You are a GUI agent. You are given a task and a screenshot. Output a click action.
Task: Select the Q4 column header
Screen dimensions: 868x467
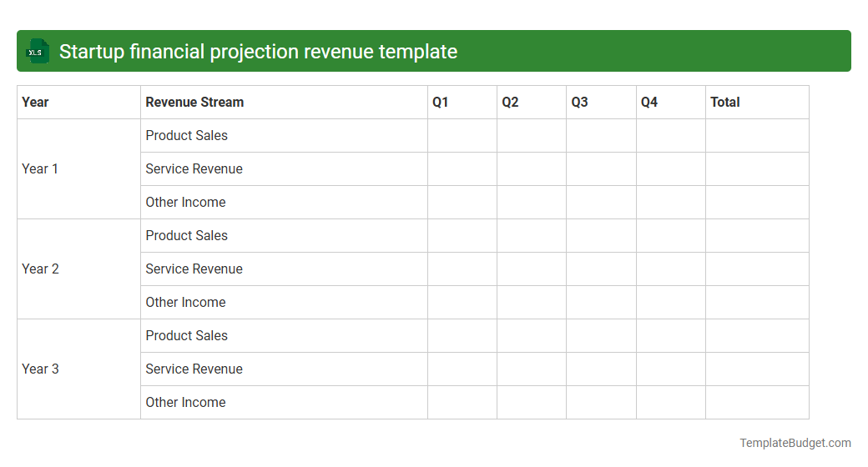coord(671,103)
